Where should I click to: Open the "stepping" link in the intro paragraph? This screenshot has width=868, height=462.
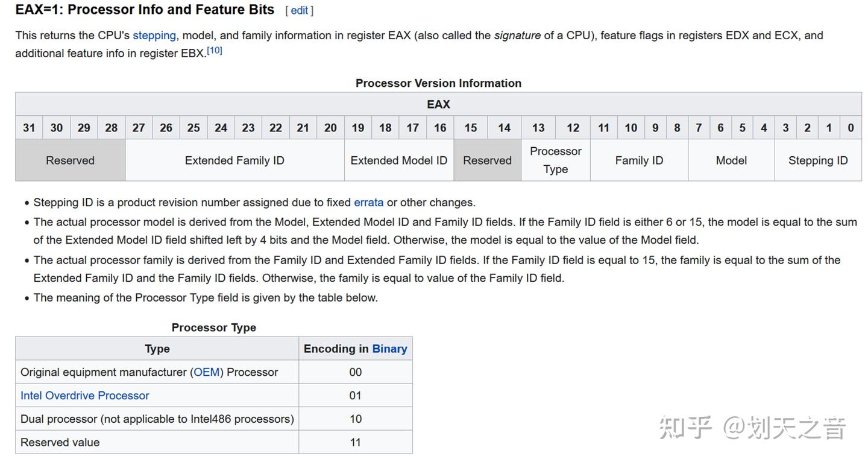(154, 35)
